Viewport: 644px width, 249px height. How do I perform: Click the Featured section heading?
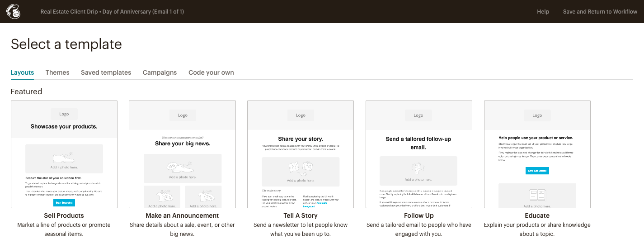point(26,91)
